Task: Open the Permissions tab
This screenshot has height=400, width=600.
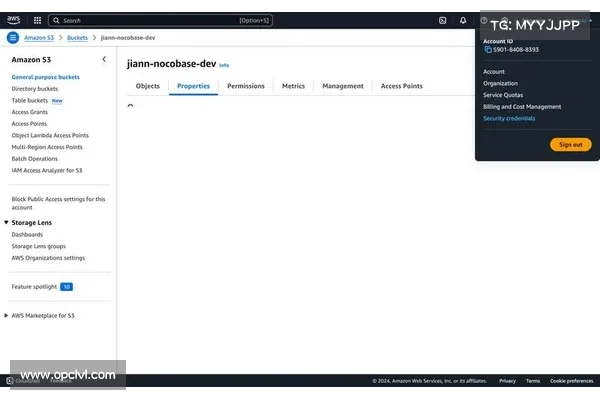Action: click(x=246, y=86)
